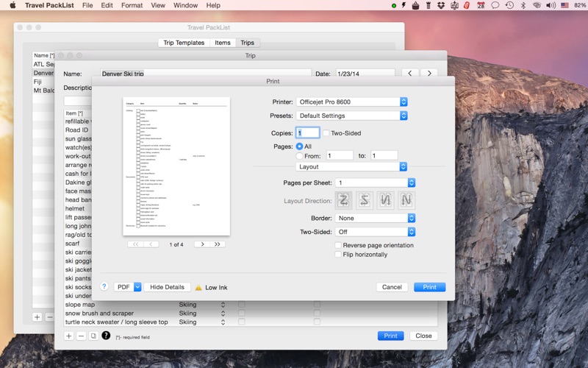Open Bluetooth menu bar icon
The width and height of the screenshot is (588, 368).
[523, 5]
